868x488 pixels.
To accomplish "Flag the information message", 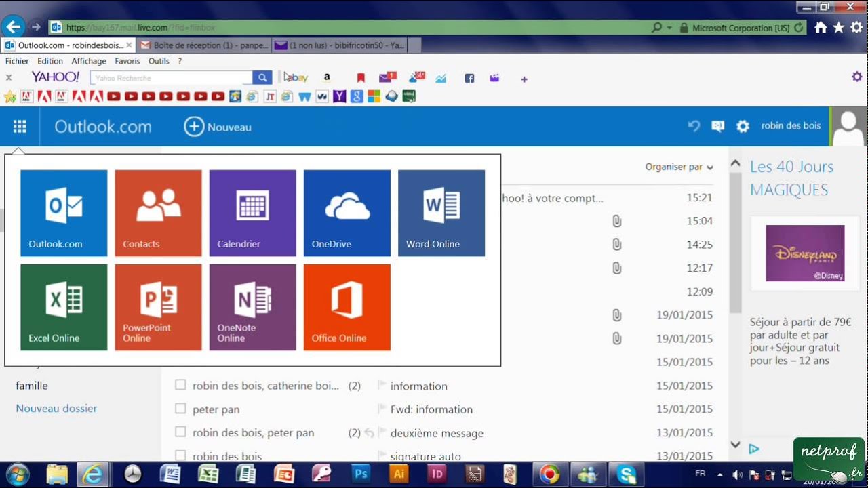I will coord(382,386).
